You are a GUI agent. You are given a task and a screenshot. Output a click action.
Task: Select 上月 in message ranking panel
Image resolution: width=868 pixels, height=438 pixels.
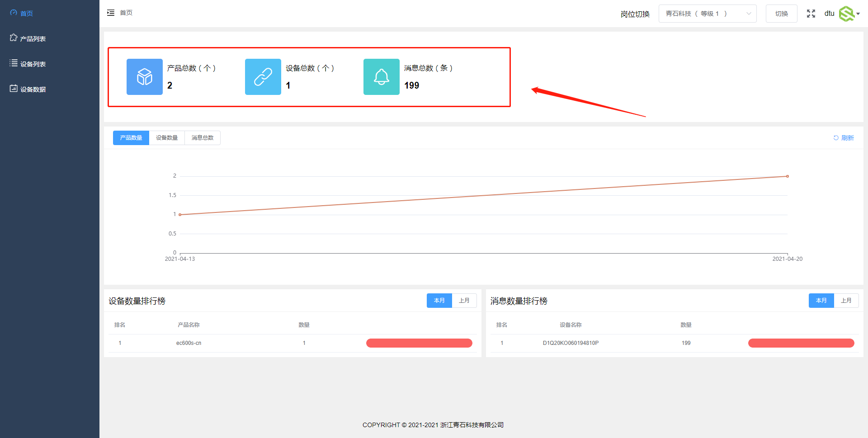click(x=846, y=301)
